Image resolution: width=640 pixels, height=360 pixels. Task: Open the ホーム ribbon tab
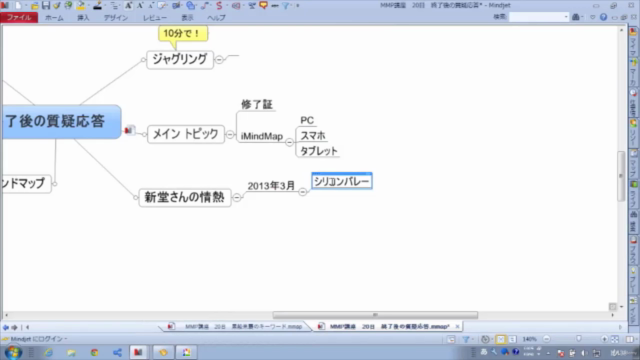click(54, 18)
